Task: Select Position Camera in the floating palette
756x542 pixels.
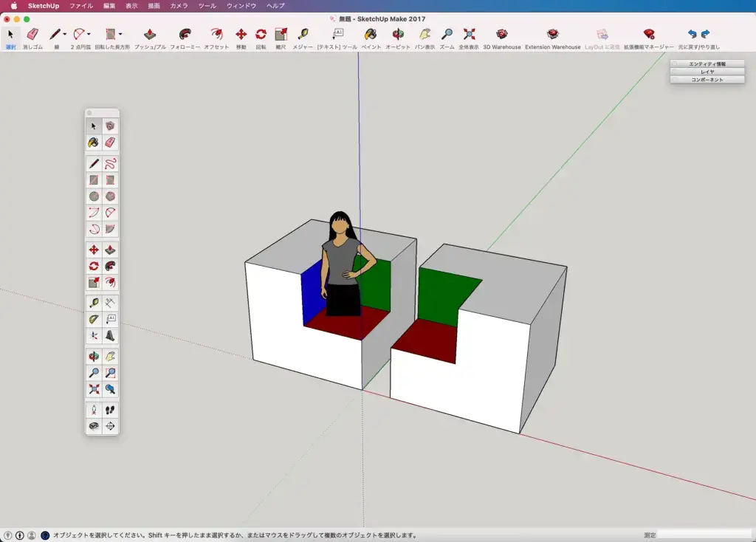Action: point(94,410)
